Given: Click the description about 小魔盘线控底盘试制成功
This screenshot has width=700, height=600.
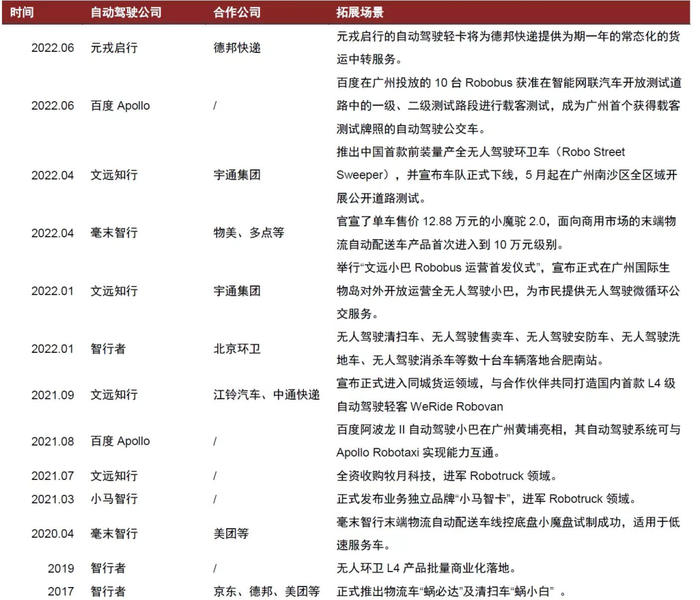Looking at the screenshot, I should [508, 533].
